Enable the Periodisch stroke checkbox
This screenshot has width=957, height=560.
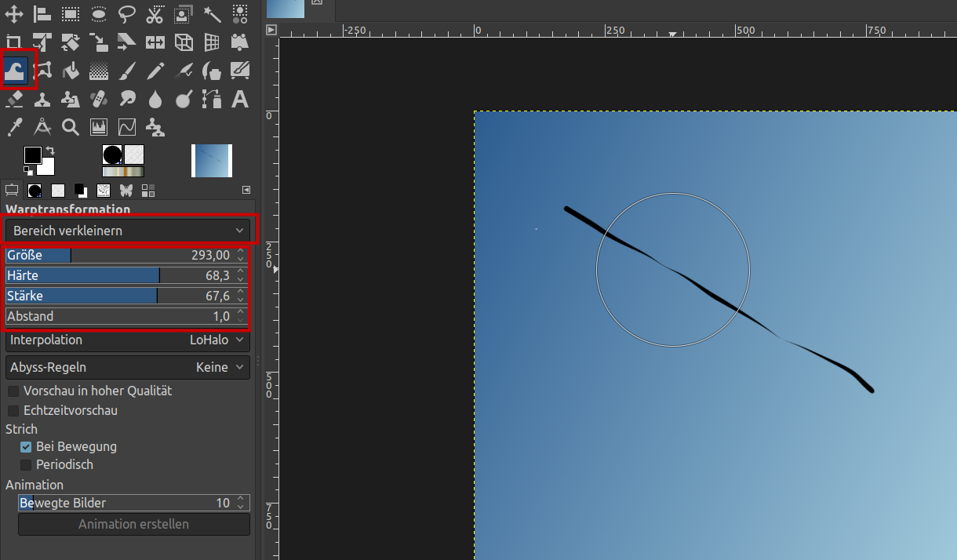click(x=26, y=464)
